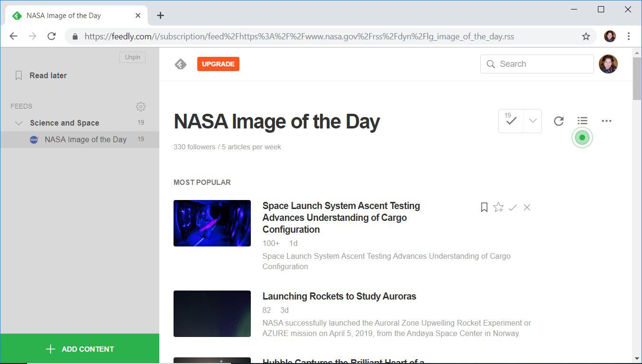This screenshot has height=364, width=642.
Task: Click the Add Content button
Action: tap(80, 349)
